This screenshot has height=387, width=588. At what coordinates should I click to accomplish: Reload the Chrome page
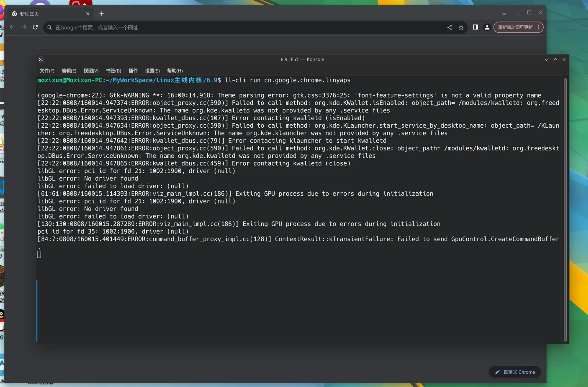click(x=35, y=27)
